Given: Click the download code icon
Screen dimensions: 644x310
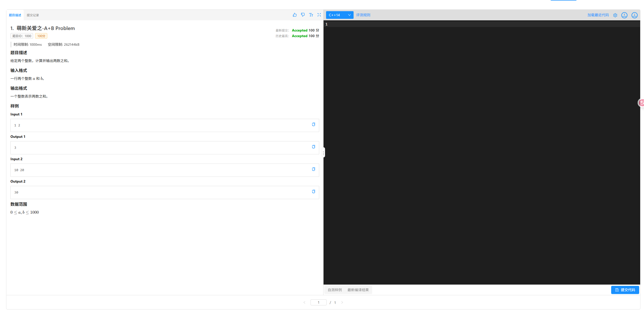Looking at the screenshot, I should click(634, 15).
